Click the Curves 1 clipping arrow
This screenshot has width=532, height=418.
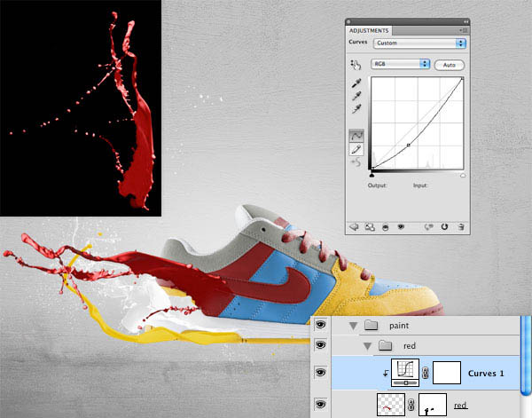click(386, 373)
